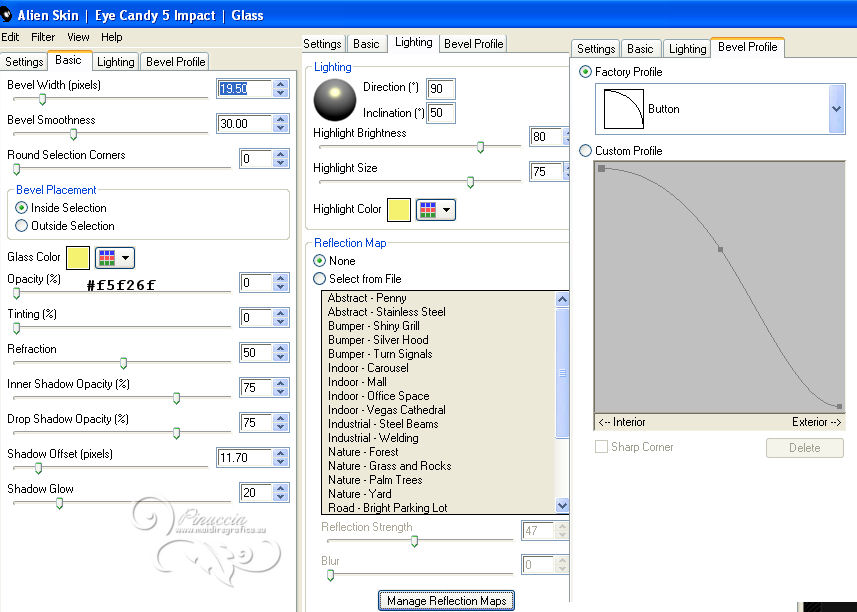Click the Refraction slider handle

(124, 363)
